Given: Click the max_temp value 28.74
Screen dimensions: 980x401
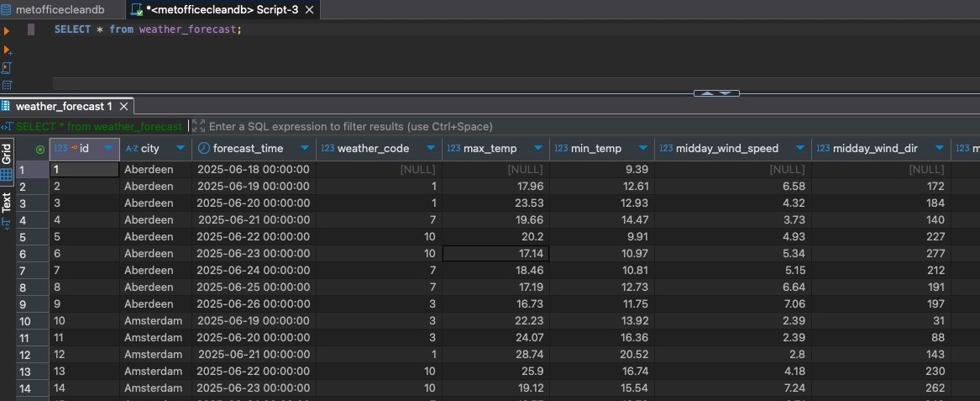Looking at the screenshot, I should click(495, 355).
